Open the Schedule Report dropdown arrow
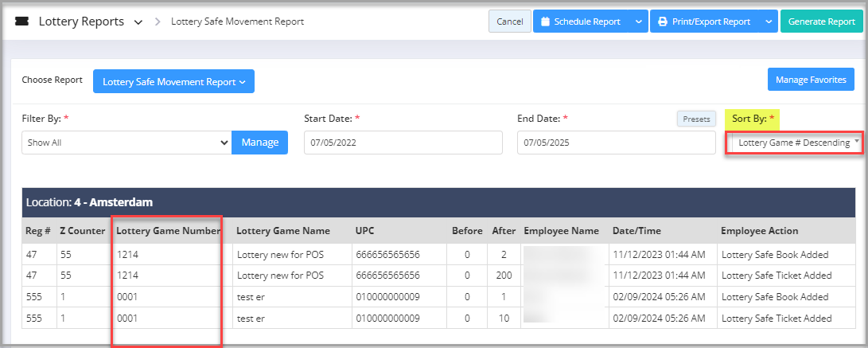Image resolution: width=868 pixels, height=348 pixels. [x=638, y=22]
